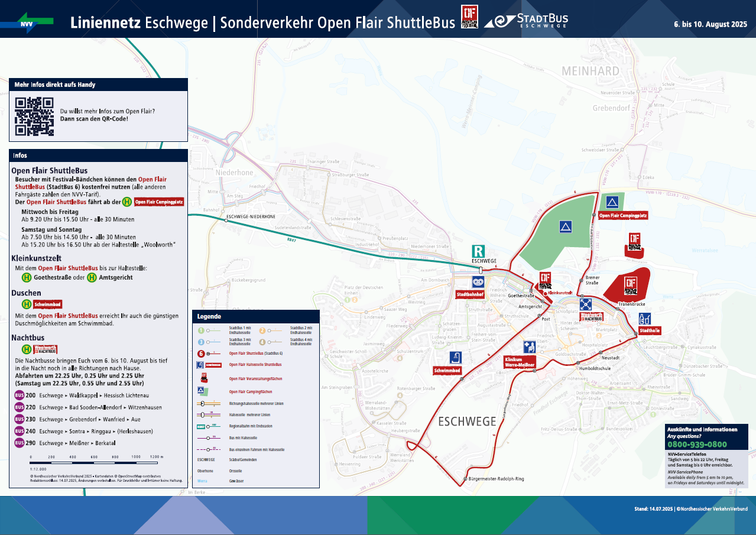
Task: Select the four-arrows icon above the Woolworth map label
Action: (x=586, y=304)
